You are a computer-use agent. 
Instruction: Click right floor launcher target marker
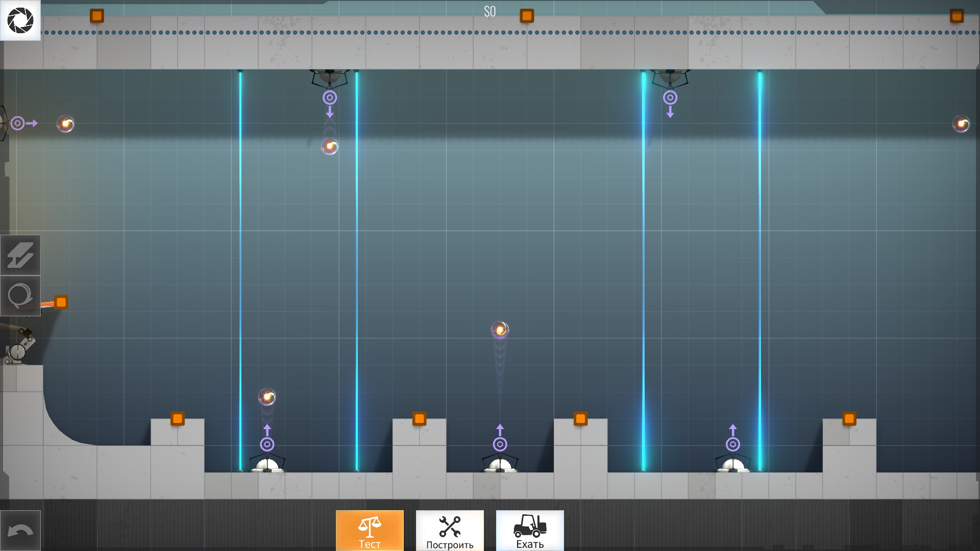732,444
